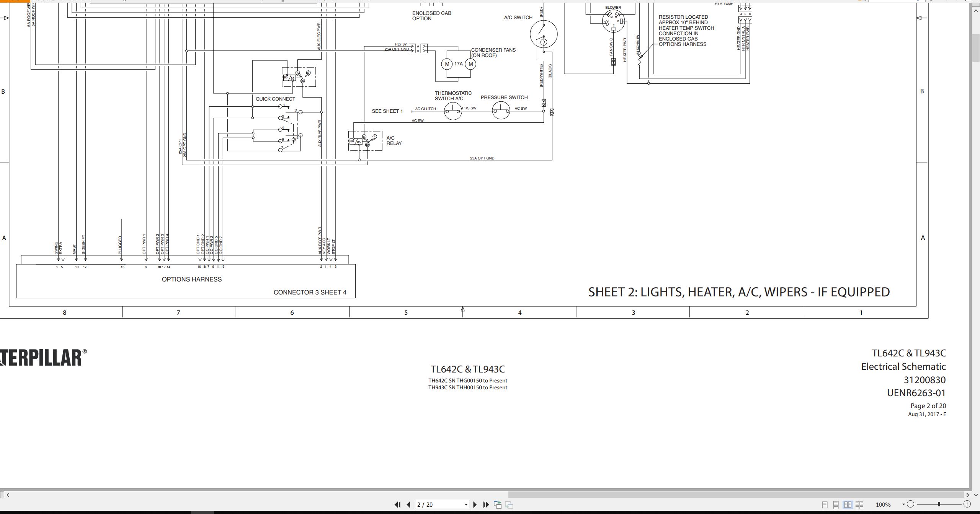The width and height of the screenshot is (980, 514).
Task: Jump to the last page
Action: [x=486, y=504]
